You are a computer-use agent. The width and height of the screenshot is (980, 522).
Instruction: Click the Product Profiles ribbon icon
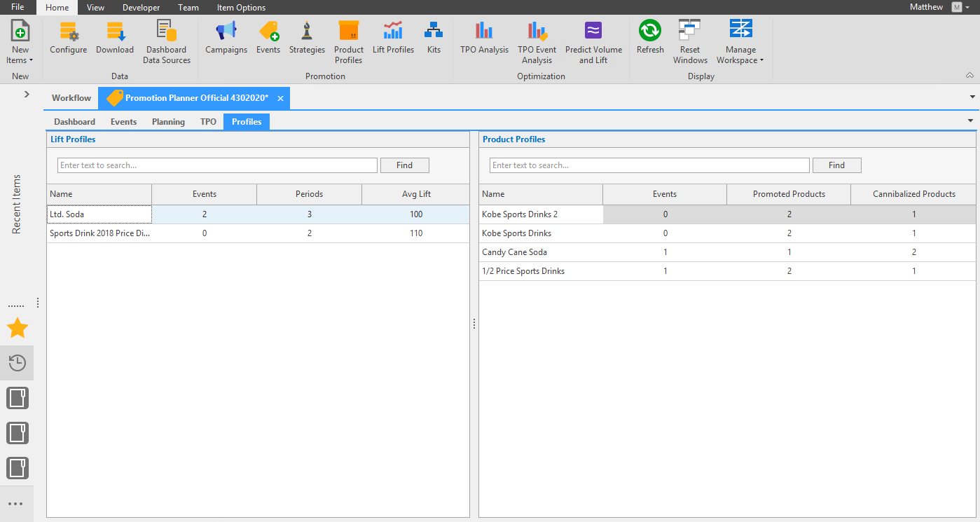(x=349, y=42)
